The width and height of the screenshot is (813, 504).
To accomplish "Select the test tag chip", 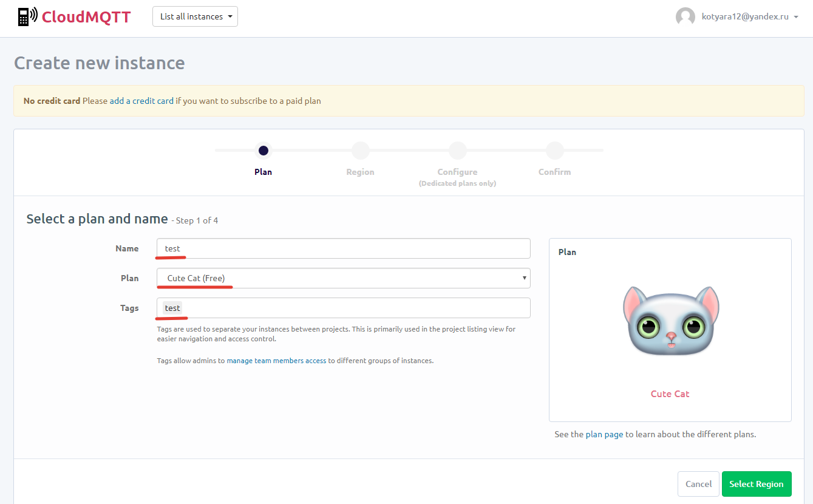I will pos(172,308).
